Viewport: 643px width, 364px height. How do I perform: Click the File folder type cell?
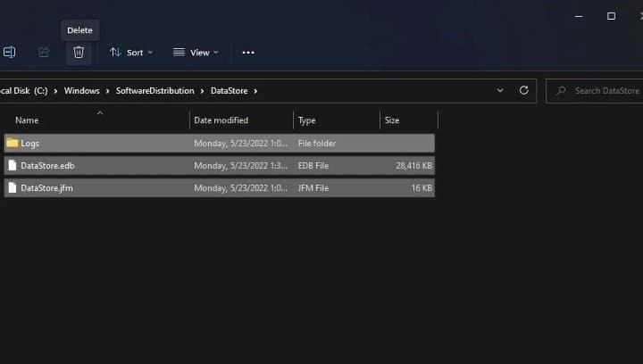317,144
